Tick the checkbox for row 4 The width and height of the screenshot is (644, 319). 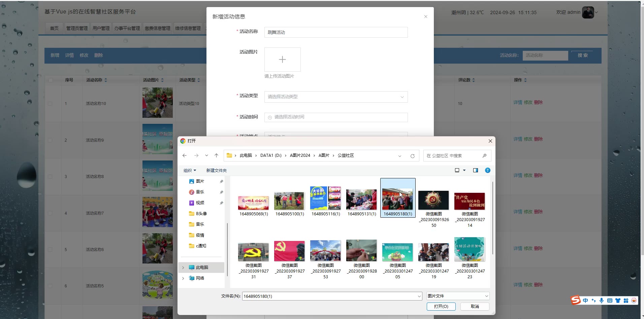pyautogui.click(x=50, y=213)
